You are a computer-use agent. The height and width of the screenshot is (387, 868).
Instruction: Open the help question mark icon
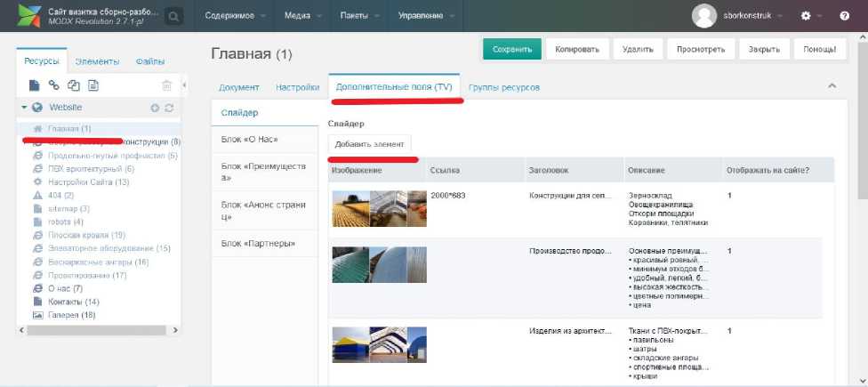point(844,16)
